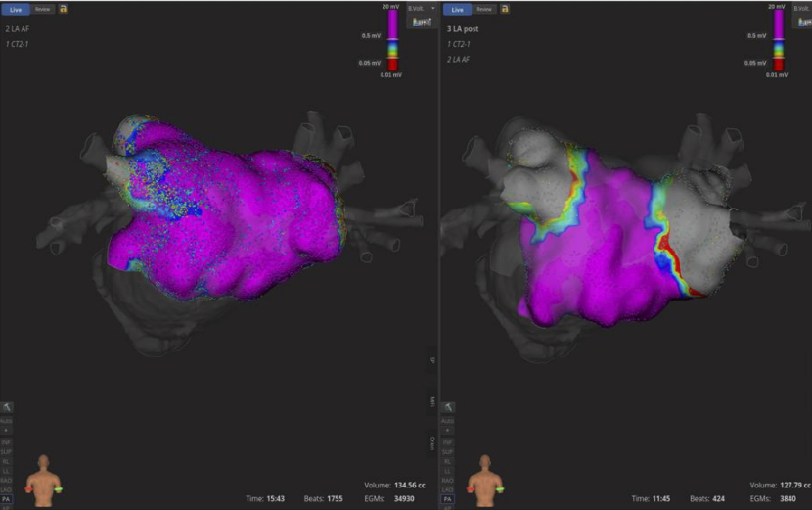Switch to Review tab in left pane
This screenshot has width=812, height=510.
42,9
